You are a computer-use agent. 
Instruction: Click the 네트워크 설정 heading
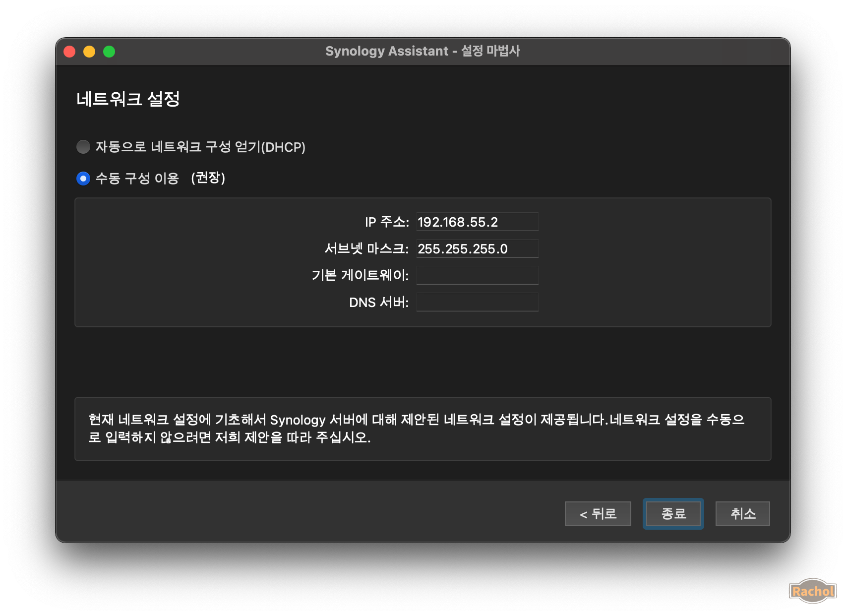click(128, 99)
